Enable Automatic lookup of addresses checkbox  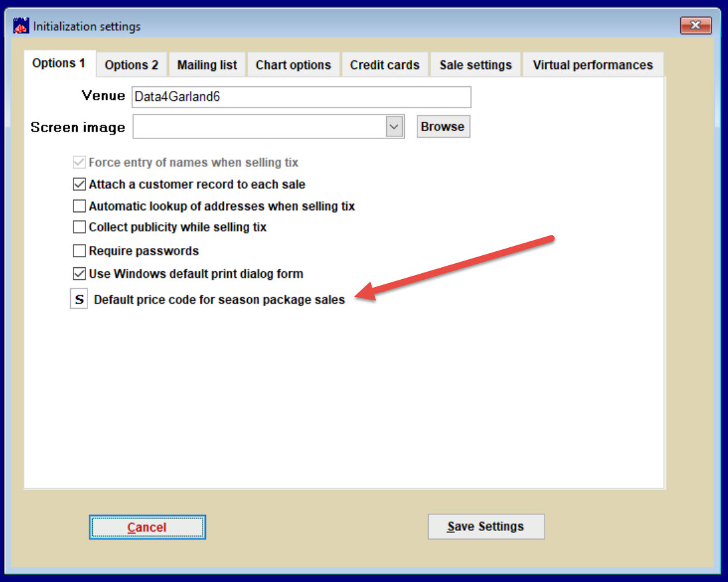click(x=79, y=205)
